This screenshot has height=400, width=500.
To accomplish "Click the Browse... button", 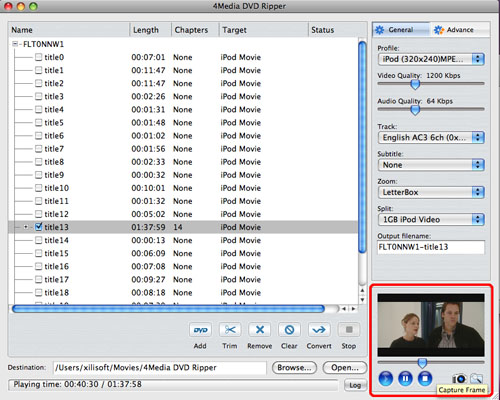I will tap(294, 368).
